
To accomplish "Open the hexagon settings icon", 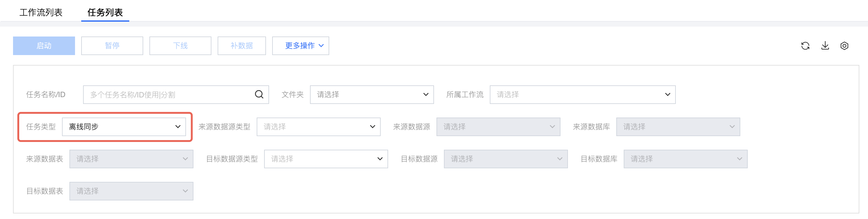I will pos(844,46).
